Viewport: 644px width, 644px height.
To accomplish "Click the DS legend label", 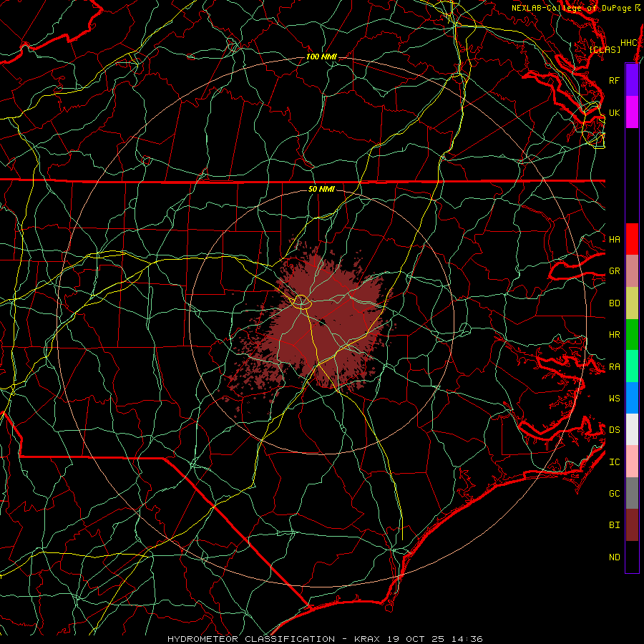I will click(x=614, y=430).
